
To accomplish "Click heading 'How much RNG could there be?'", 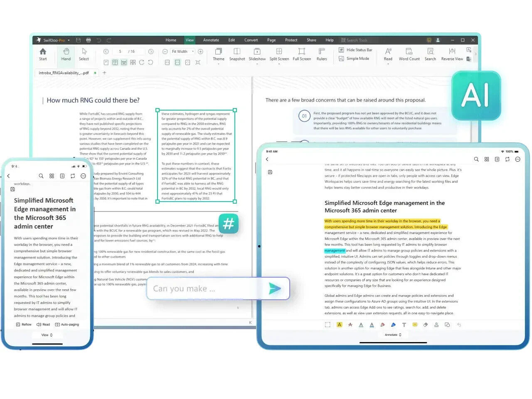I will coord(93,100).
